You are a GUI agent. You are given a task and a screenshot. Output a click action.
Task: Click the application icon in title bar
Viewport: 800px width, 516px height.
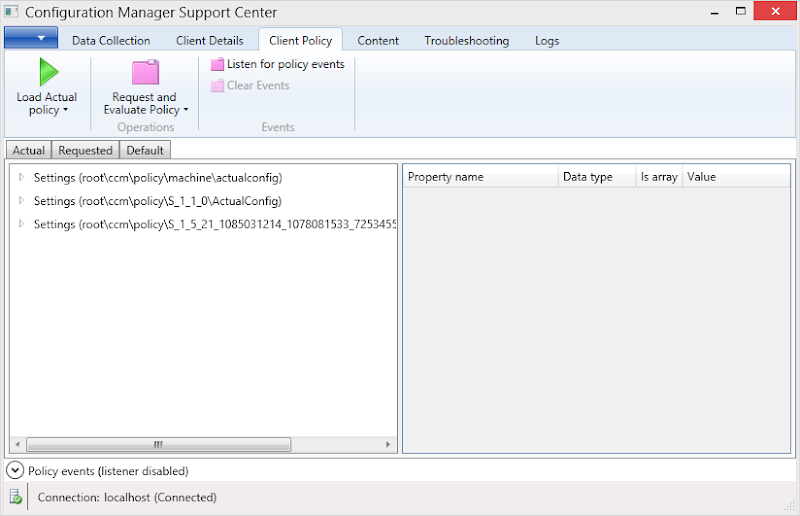12,11
